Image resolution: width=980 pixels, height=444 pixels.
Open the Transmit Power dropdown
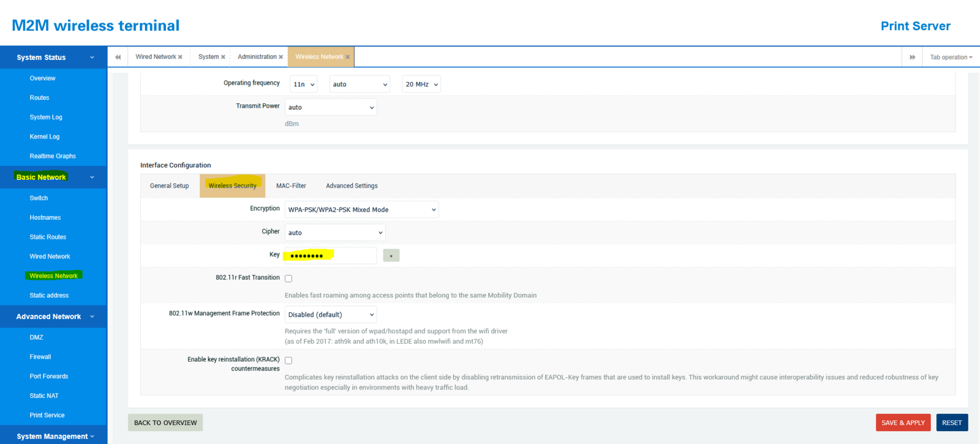coord(330,107)
